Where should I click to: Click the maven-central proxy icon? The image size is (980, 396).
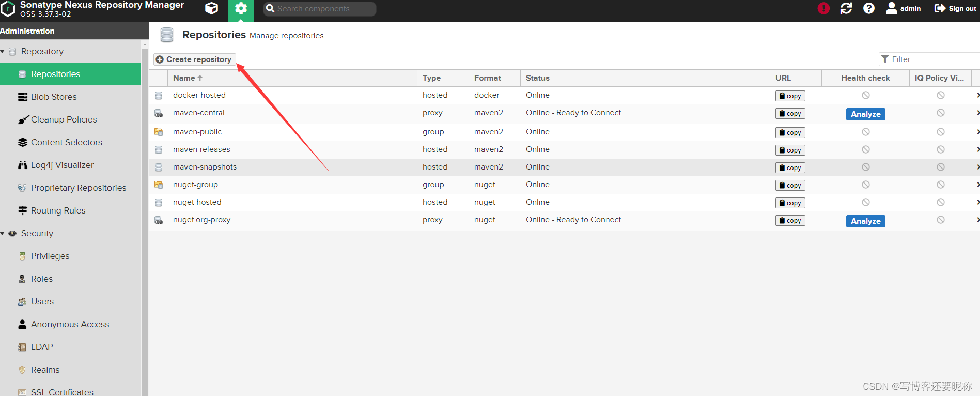[159, 113]
